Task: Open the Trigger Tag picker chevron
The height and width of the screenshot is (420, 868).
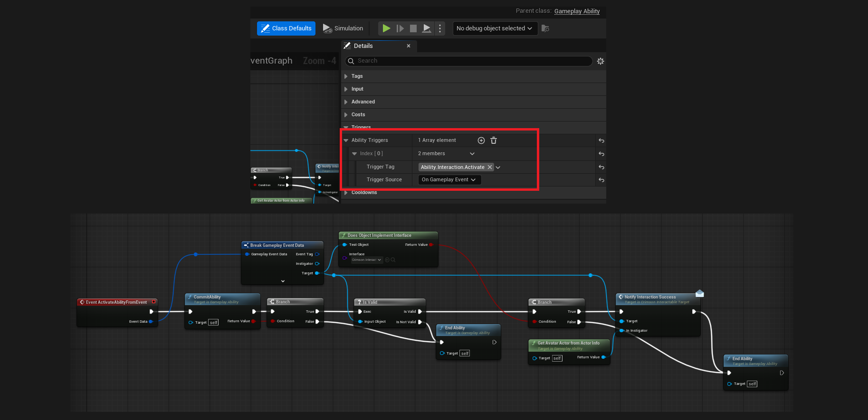Action: pyautogui.click(x=498, y=167)
